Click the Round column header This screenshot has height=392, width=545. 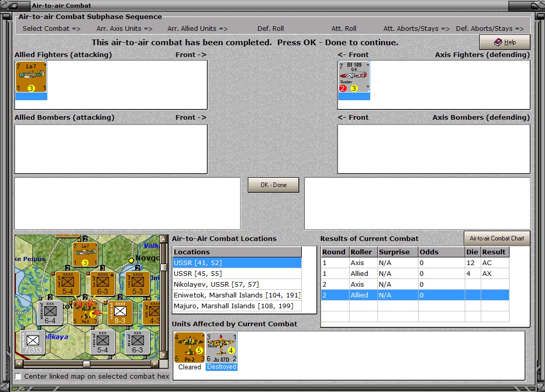(x=335, y=252)
